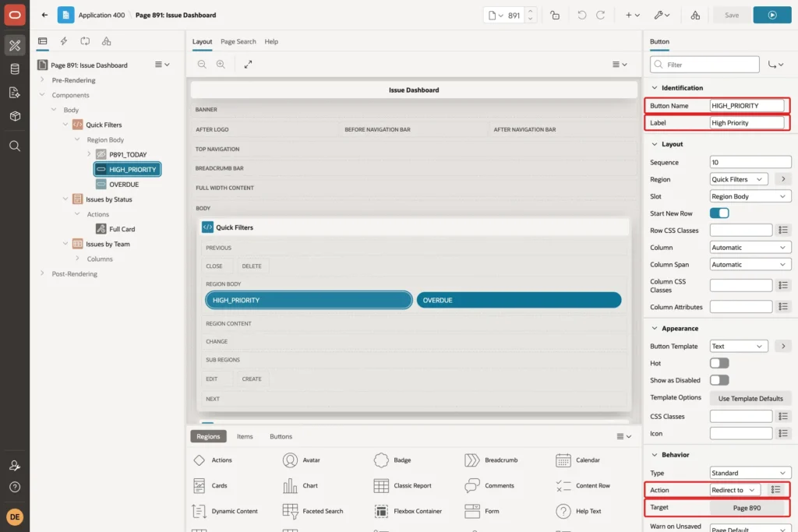Open Row CSS Classes list picker

[x=783, y=231]
